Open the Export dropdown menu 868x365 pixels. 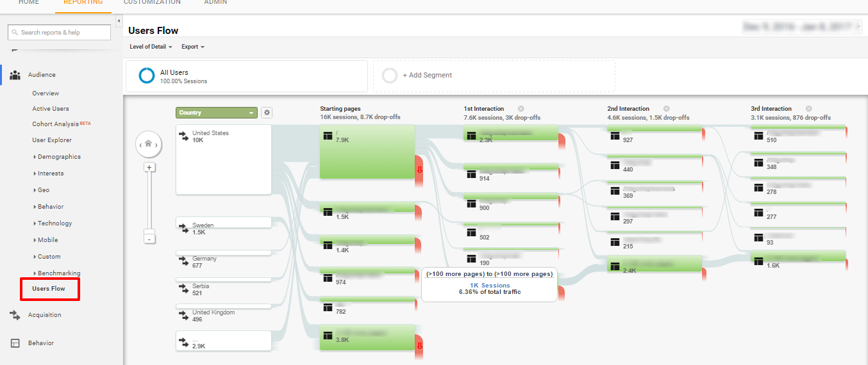pos(192,47)
